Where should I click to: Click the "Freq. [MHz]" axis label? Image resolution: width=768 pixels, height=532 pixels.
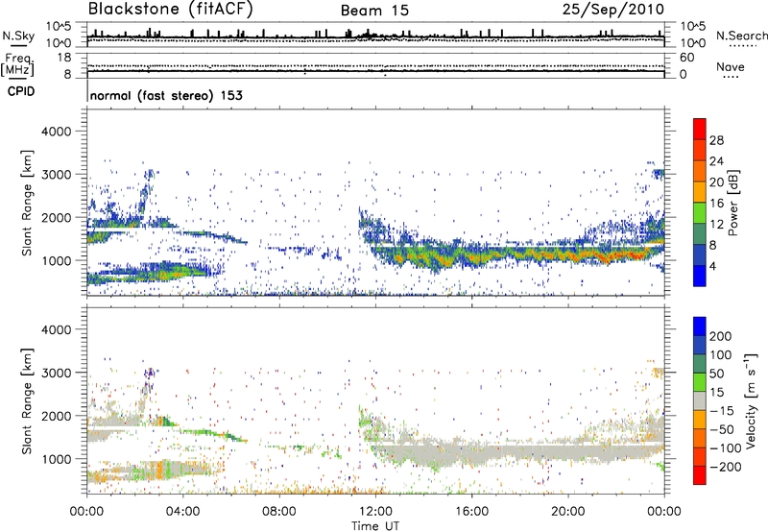(17, 64)
